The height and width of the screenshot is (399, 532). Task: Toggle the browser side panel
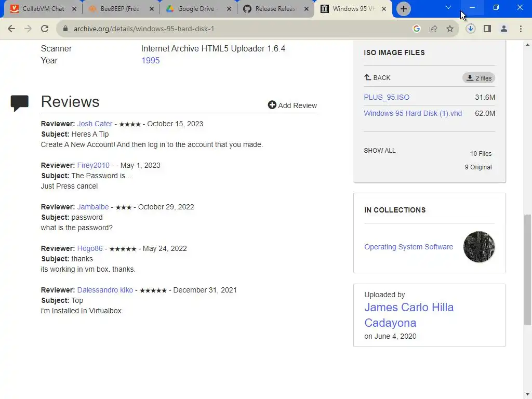(487, 29)
